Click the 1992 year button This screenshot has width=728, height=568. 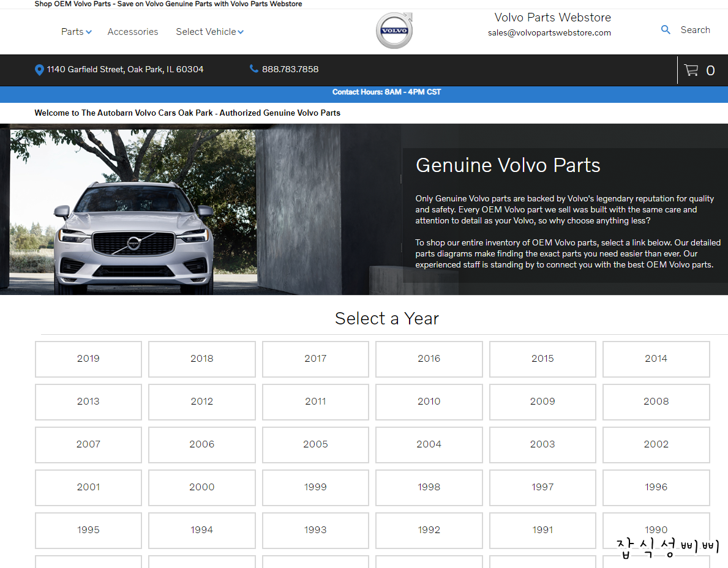tap(429, 530)
